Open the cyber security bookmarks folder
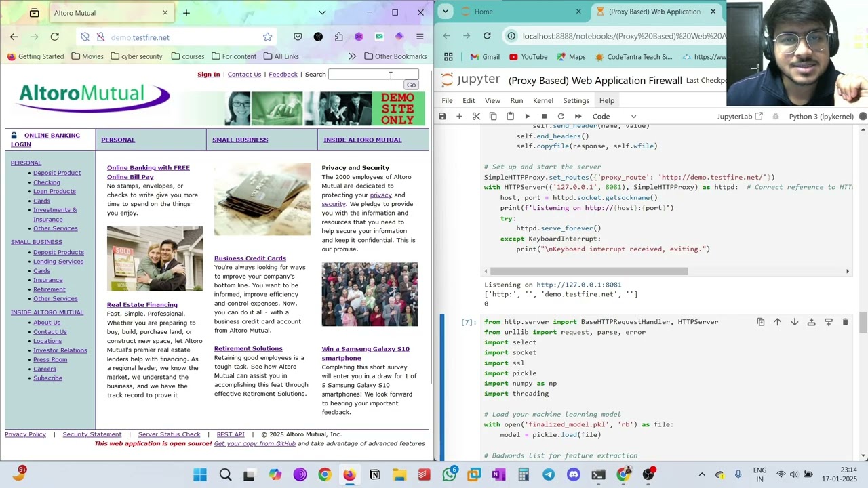Viewport: 868px width, 488px height. click(136, 56)
